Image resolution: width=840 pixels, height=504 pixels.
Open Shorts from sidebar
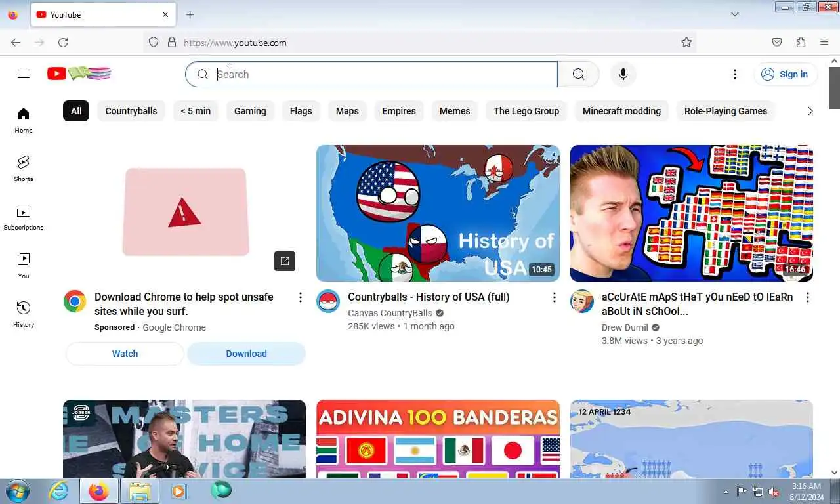(x=24, y=169)
